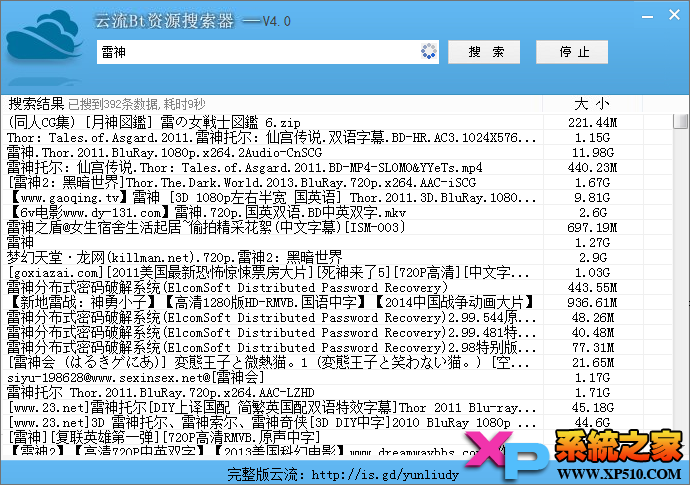Click the 停止 stop button
Image resolution: width=690 pixels, height=485 pixels.
point(572,52)
